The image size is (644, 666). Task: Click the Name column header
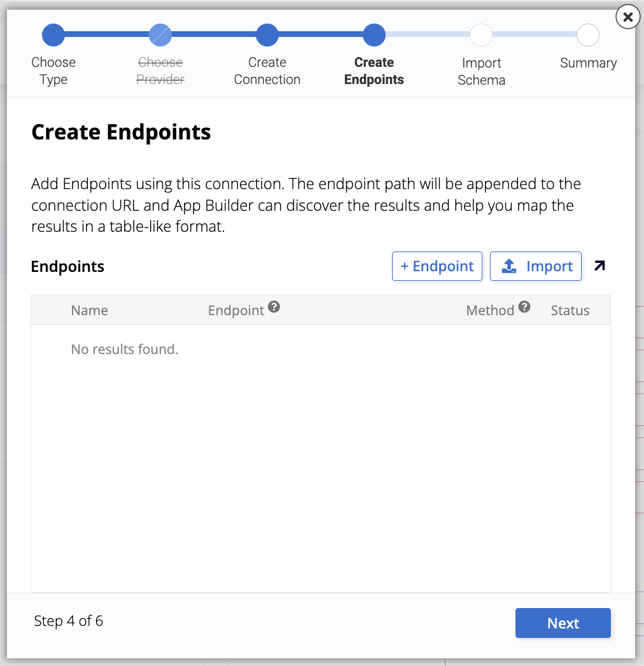click(89, 310)
